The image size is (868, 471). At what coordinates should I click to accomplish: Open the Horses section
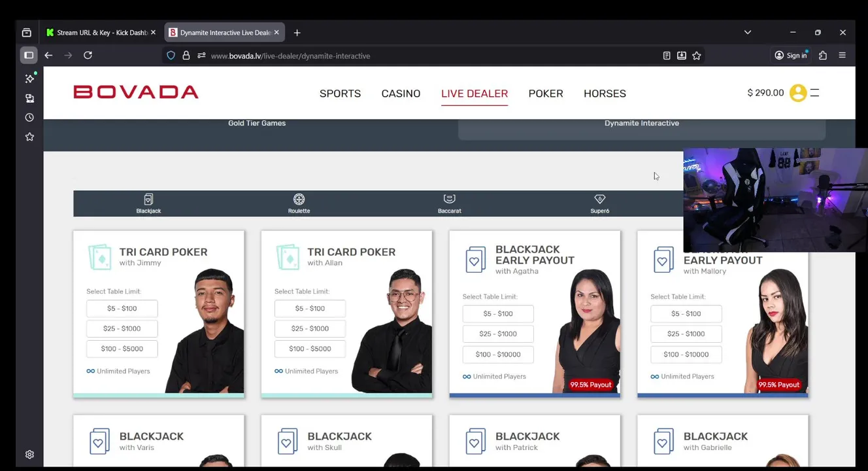tap(605, 94)
